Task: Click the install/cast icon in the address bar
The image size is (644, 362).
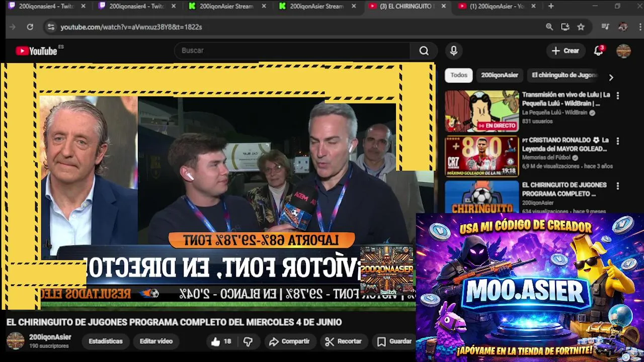Action: [x=565, y=27]
